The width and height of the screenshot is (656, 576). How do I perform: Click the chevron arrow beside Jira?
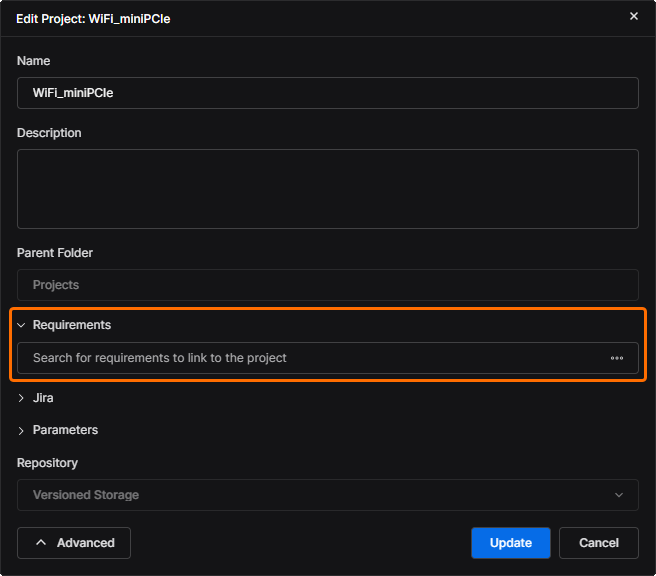tap(21, 398)
